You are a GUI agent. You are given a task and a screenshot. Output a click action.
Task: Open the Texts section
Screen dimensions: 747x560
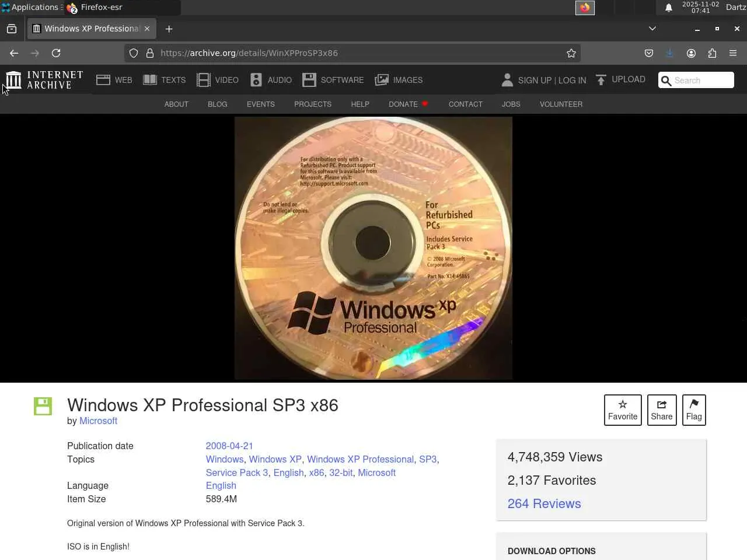pos(165,80)
